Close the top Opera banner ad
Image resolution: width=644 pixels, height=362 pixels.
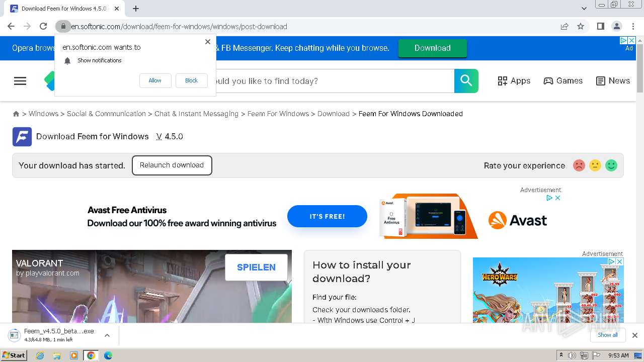(x=632, y=40)
